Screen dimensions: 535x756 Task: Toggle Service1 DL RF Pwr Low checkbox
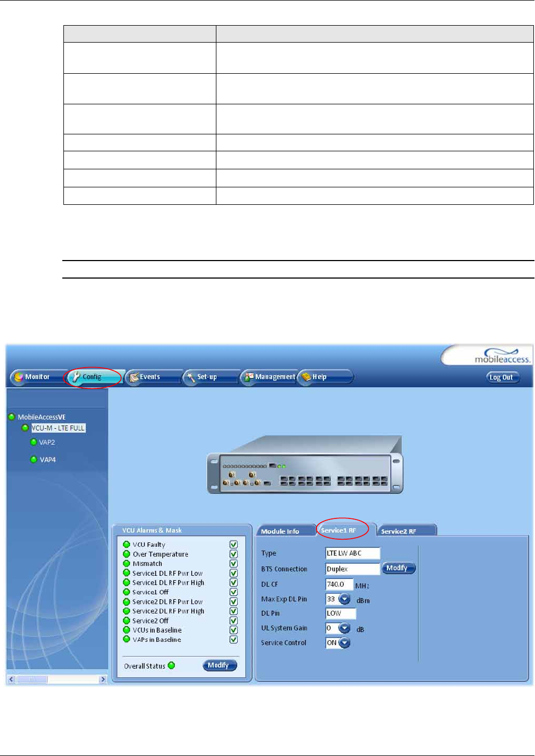point(233,573)
